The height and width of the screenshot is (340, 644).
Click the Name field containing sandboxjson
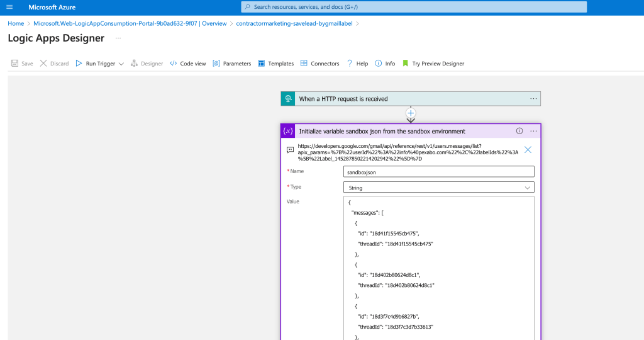tap(438, 172)
